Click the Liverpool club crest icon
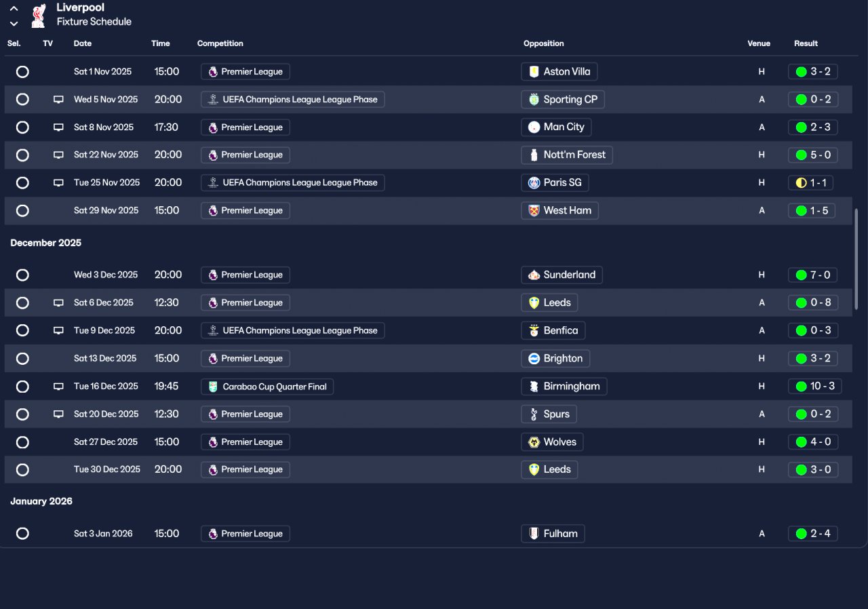This screenshot has width=868, height=609. coord(39,16)
